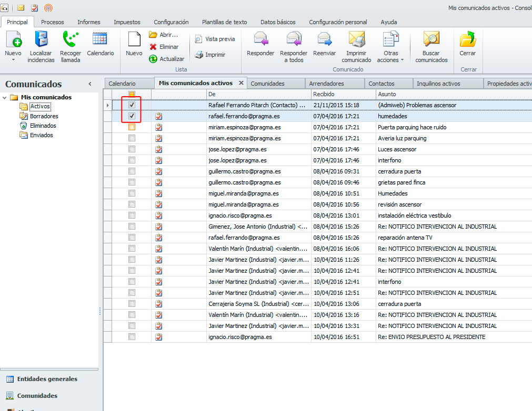Viewport: 532px width, 411px height.
Task: Toggle the select-all checkbox in header
Action: pos(132,94)
